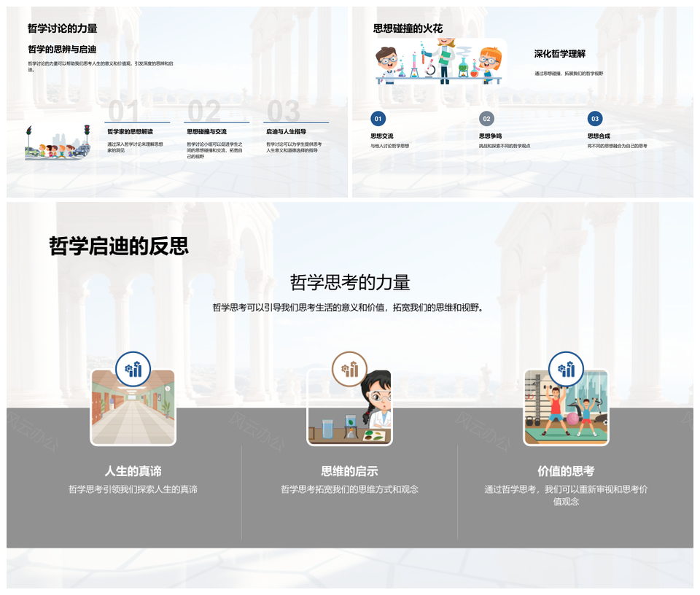Screen dimensions: 700x595
Task: Click the 哲学家的思想解读 heading
Action: pos(131,132)
